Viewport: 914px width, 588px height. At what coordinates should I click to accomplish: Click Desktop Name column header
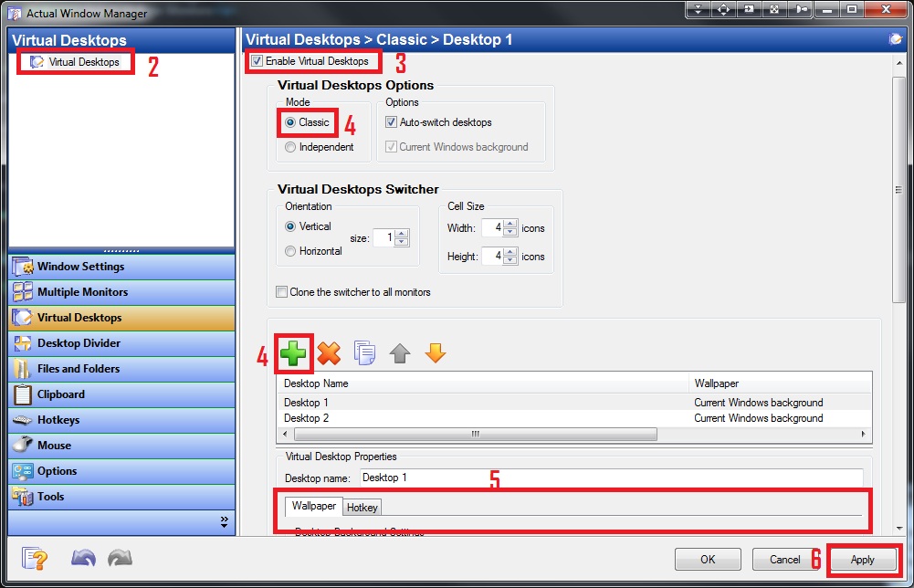(x=483, y=383)
